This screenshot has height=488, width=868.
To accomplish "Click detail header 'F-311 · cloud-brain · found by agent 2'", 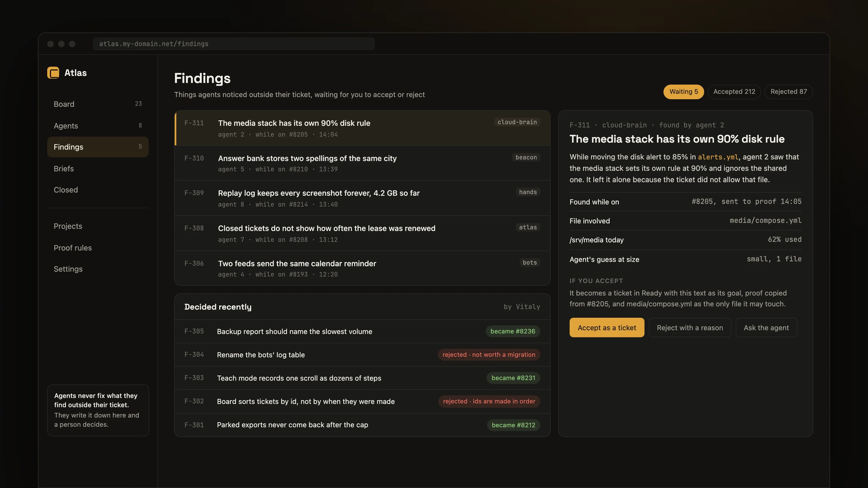I will coord(647,125).
